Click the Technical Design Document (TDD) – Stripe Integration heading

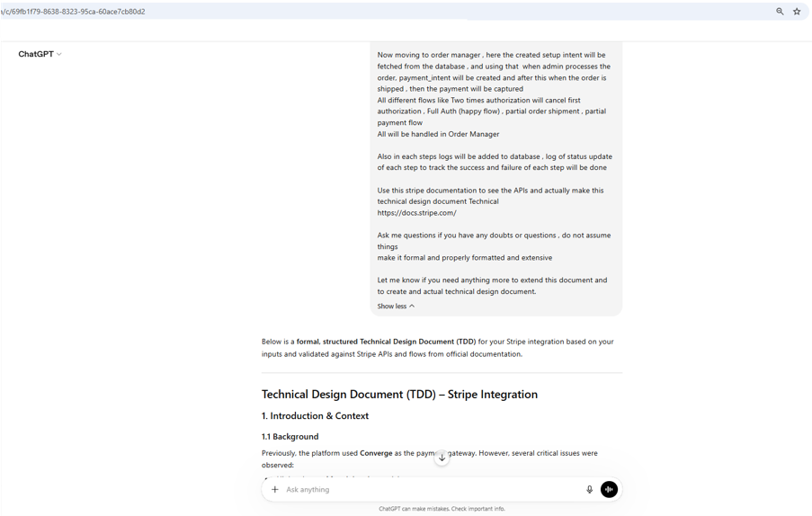(x=399, y=395)
